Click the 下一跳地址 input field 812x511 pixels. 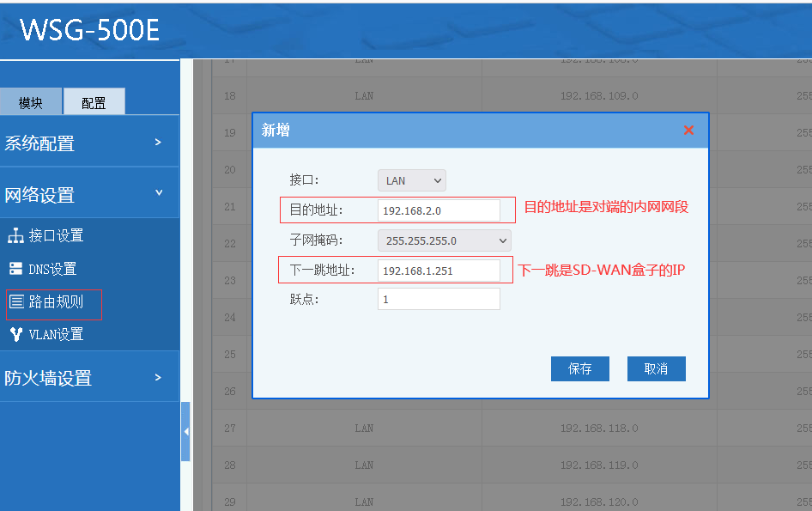click(x=439, y=271)
